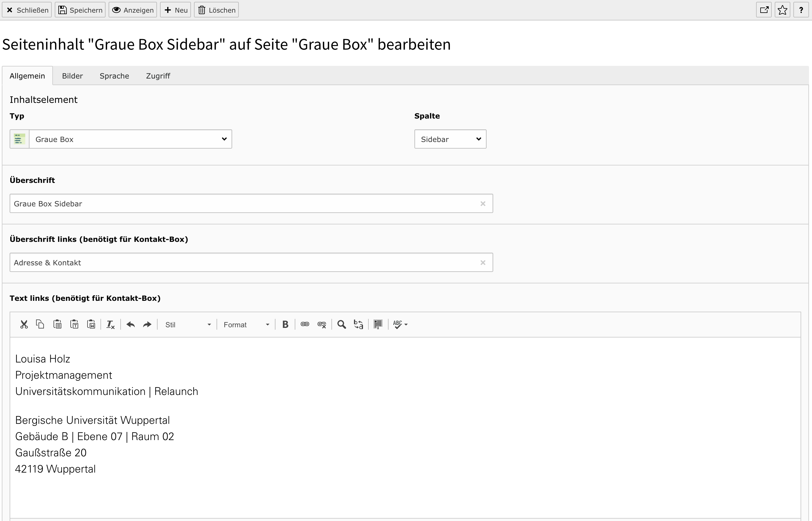
Task: Click the Graue Box type icon
Action: pyautogui.click(x=19, y=139)
